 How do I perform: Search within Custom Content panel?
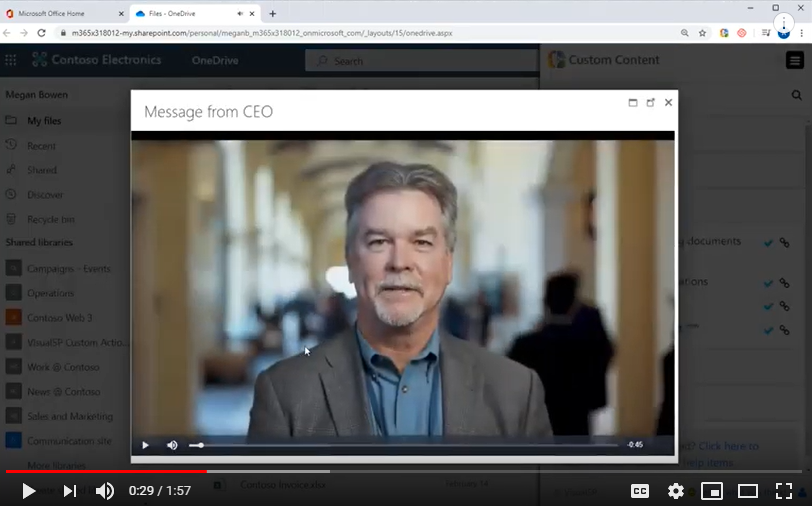[x=796, y=95]
